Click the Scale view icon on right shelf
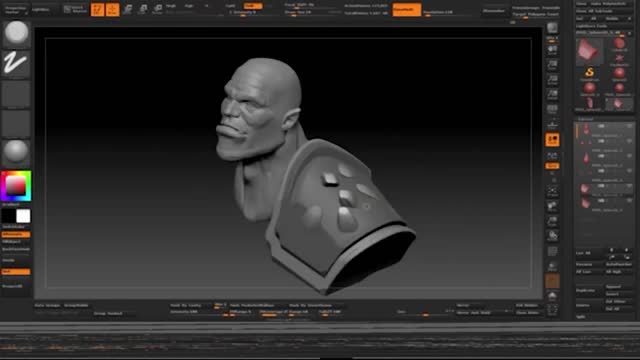This screenshot has height=360, width=640. (x=552, y=221)
